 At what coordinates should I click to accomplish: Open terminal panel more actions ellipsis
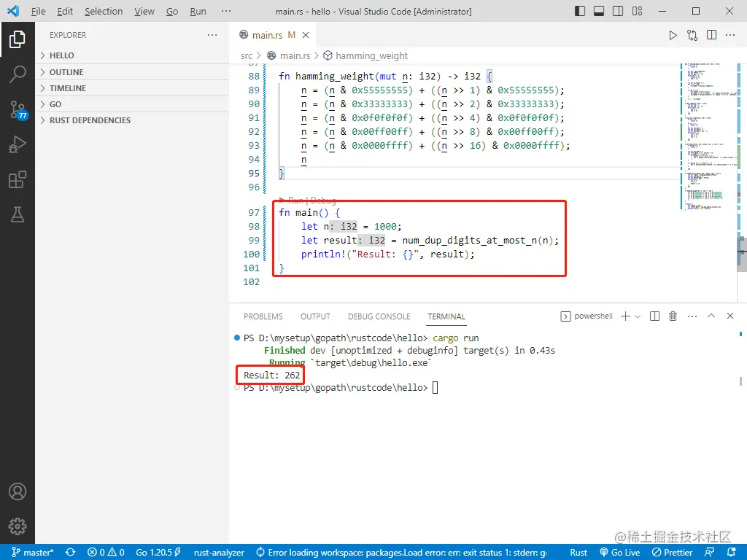(x=692, y=316)
